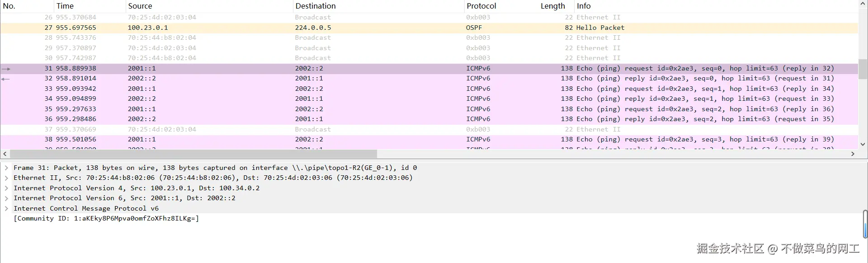Image resolution: width=868 pixels, height=263 pixels.
Task: Click the up arrow of packet list scrollbar
Action: pos(863,4)
